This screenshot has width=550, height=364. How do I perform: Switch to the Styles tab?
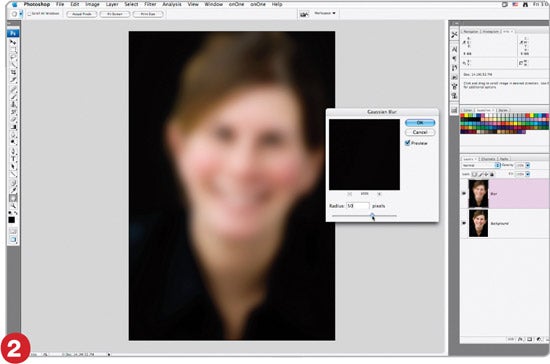pyautogui.click(x=503, y=110)
